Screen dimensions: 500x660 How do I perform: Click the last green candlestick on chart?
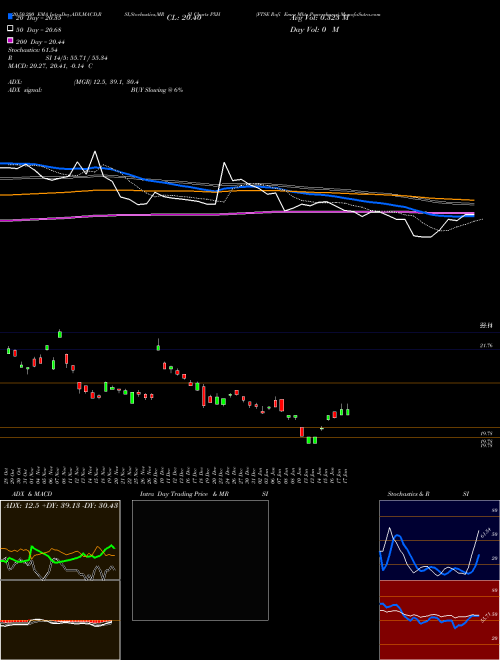tap(348, 410)
